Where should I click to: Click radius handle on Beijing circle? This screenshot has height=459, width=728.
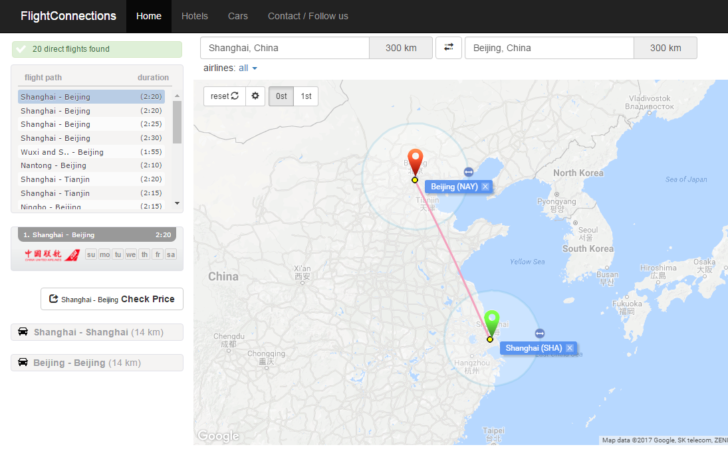(468, 172)
